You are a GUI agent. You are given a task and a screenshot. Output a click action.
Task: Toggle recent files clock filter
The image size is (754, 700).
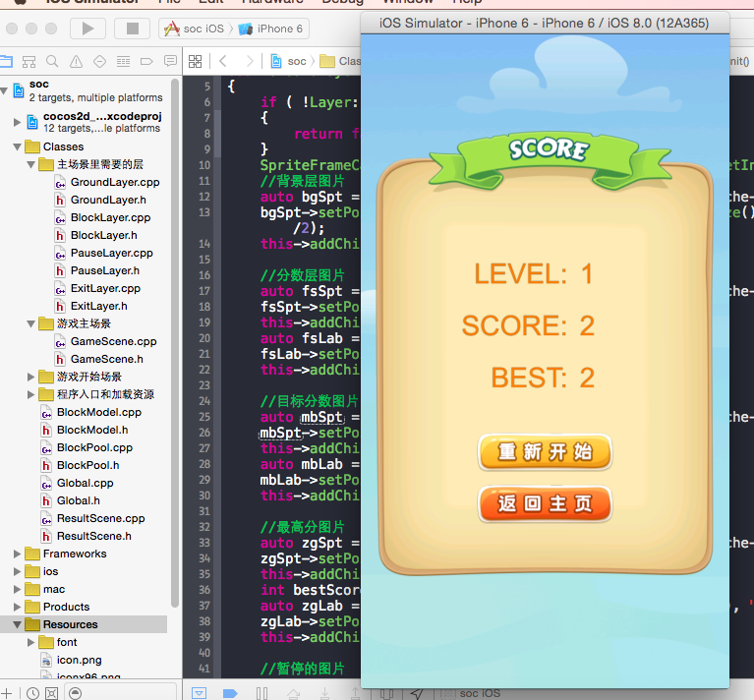pos(32,693)
